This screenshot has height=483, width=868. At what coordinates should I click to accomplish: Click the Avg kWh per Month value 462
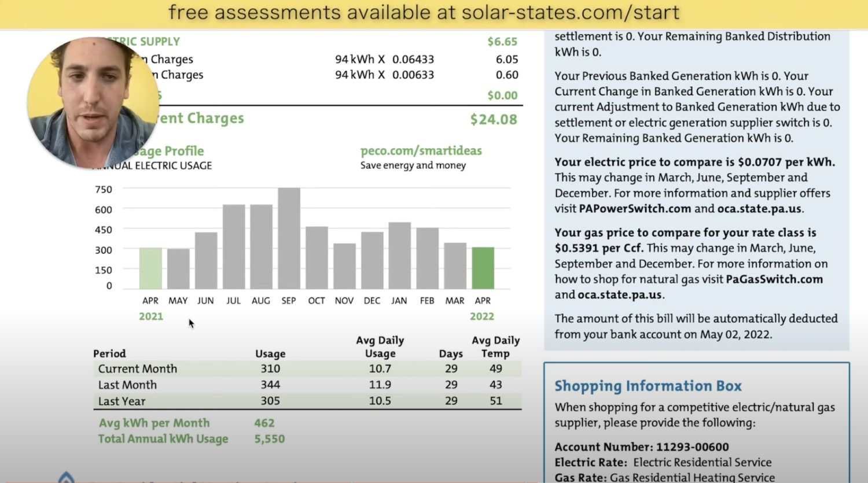point(264,423)
